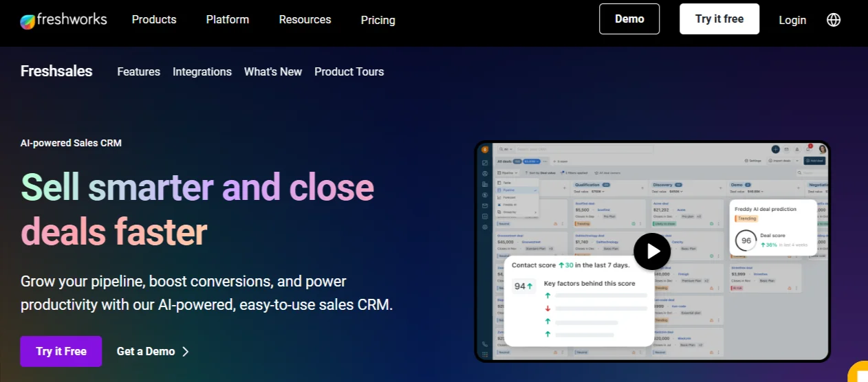Click the 'Grow your pipeline' description paragraph
868x382 pixels.
coord(206,293)
